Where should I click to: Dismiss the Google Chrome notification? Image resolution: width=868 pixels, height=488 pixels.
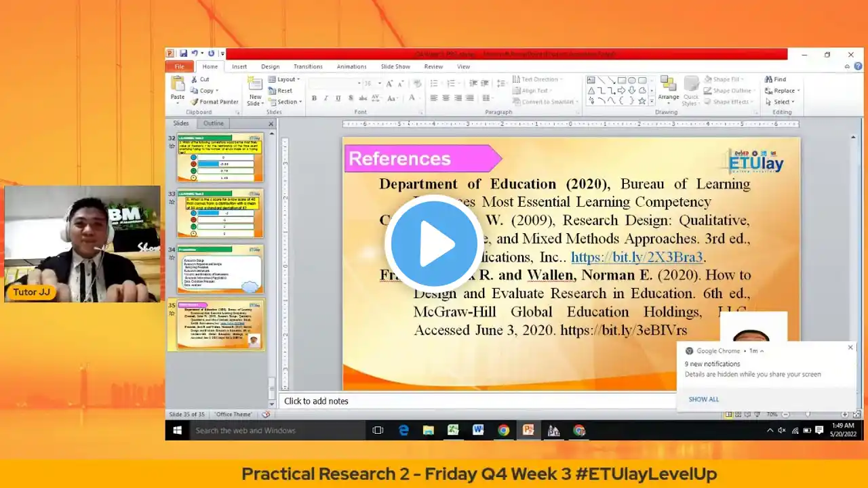tap(850, 348)
